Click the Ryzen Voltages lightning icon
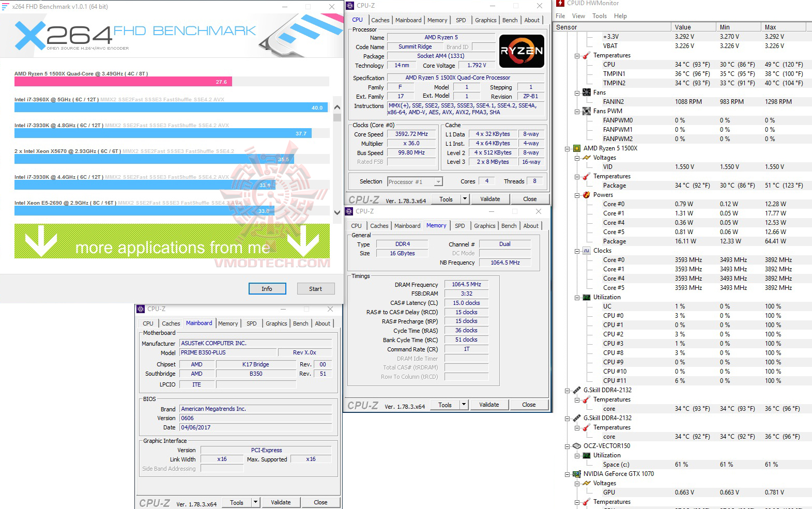This screenshot has height=509, width=812. [x=587, y=158]
